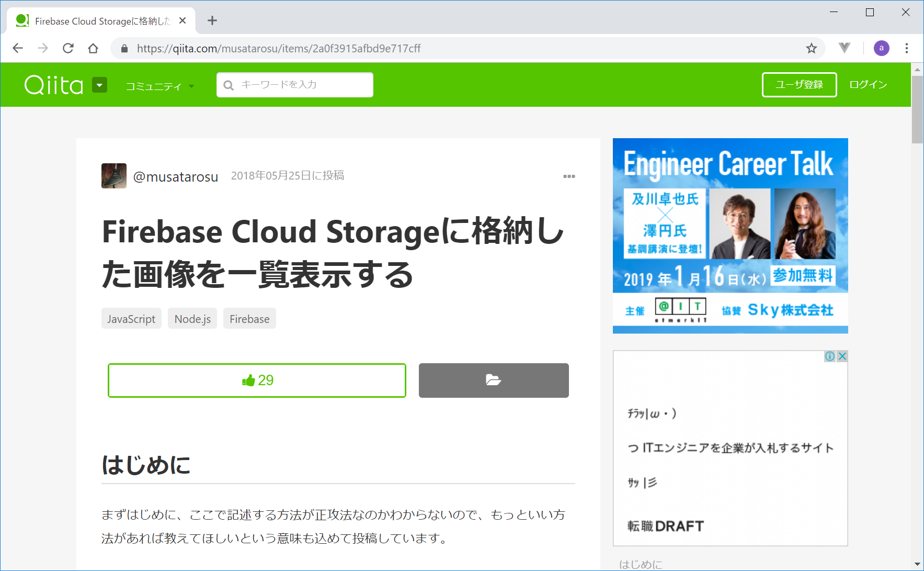The width and height of the screenshot is (924, 571).
Task: Select the Node.js tag
Action: [192, 319]
